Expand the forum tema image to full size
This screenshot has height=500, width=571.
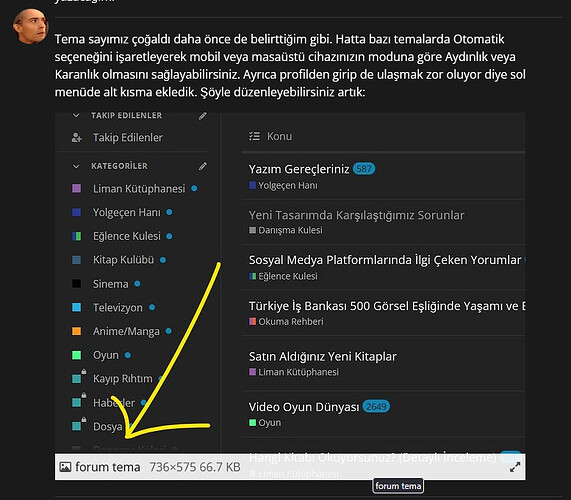click(x=515, y=467)
